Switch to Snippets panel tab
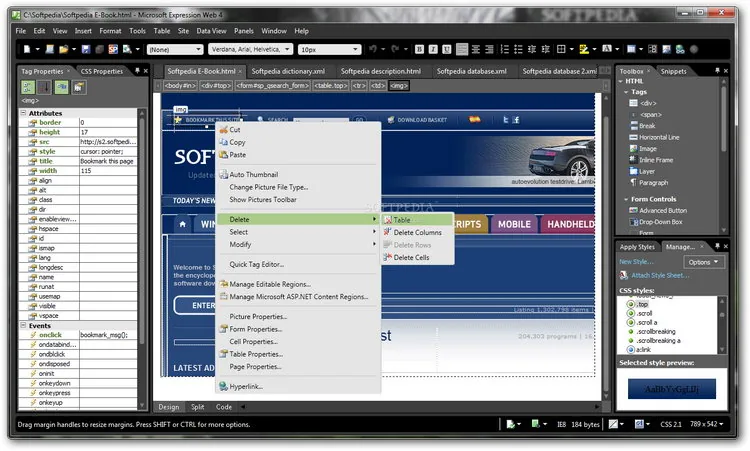 click(x=673, y=71)
